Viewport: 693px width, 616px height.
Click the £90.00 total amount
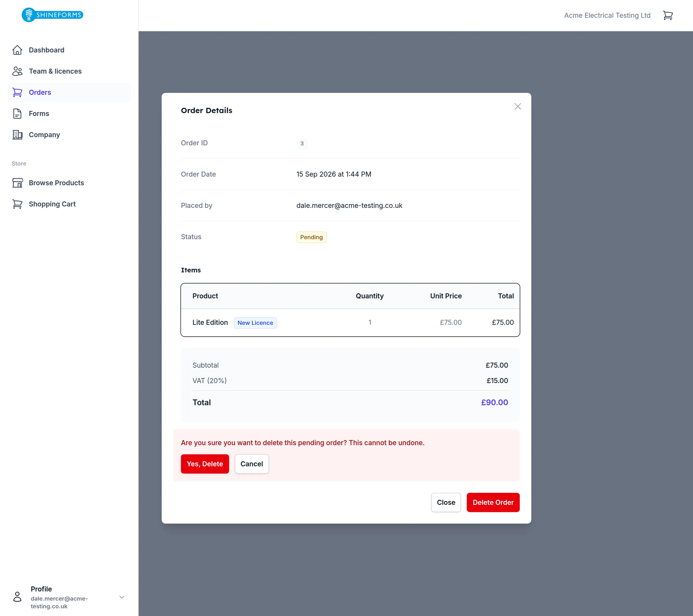point(494,402)
